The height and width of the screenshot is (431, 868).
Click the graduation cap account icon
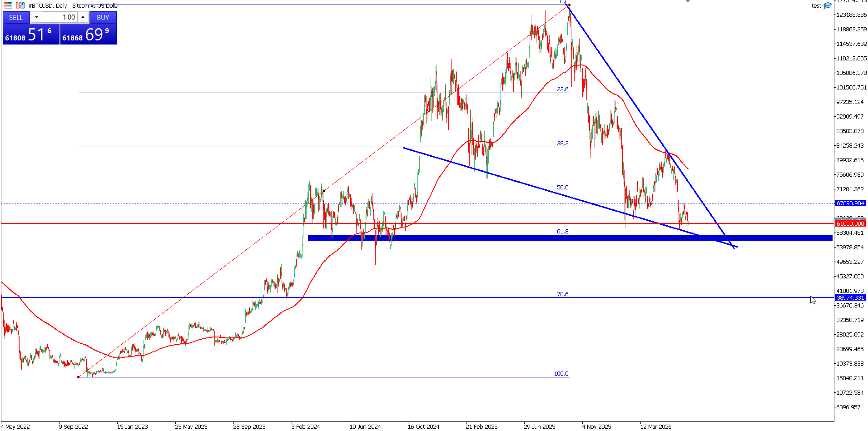click(x=828, y=5)
